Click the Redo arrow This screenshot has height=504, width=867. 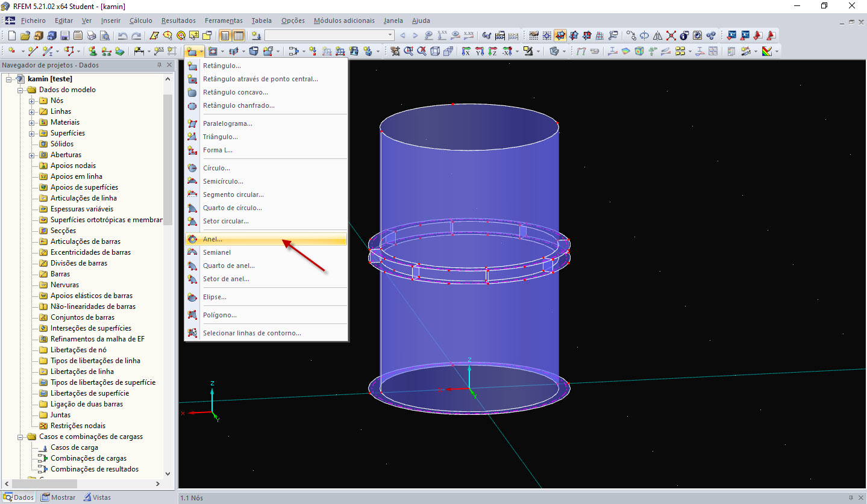click(x=137, y=36)
